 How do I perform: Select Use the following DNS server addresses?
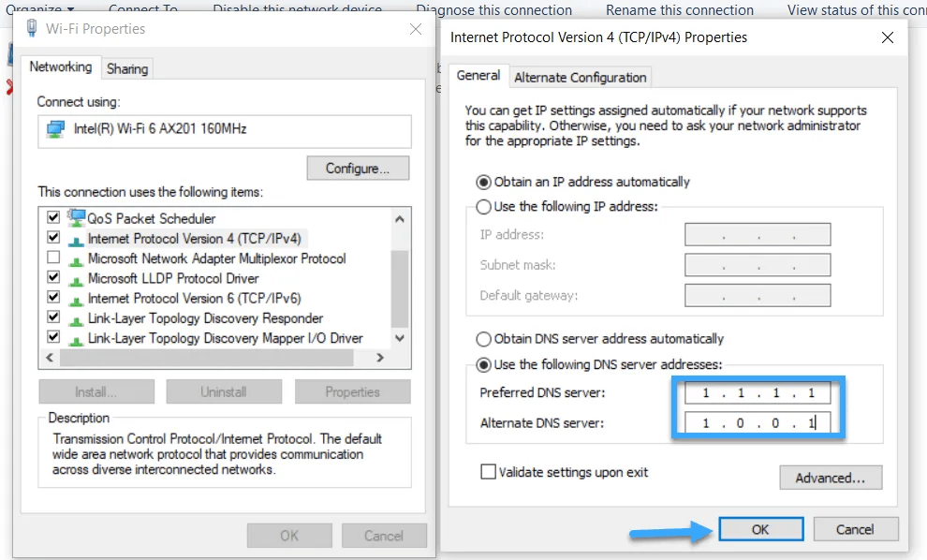point(483,365)
